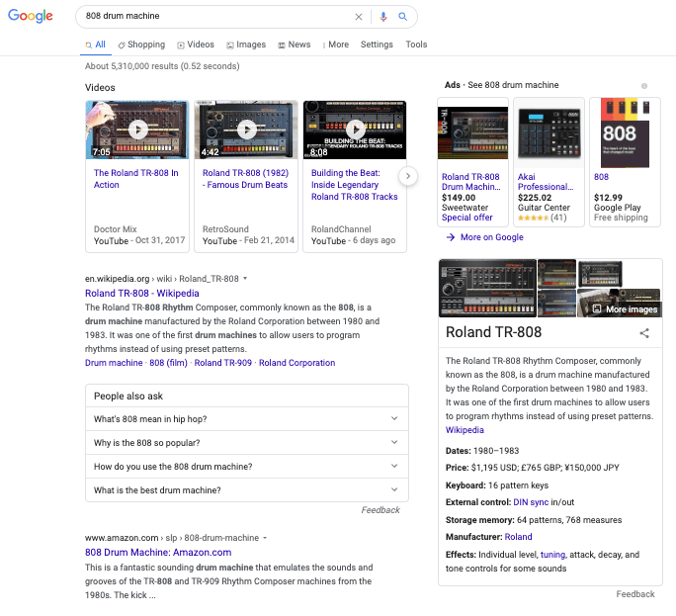
Task: Click the Keyboard label in knowledge panel
Action: tap(465, 485)
